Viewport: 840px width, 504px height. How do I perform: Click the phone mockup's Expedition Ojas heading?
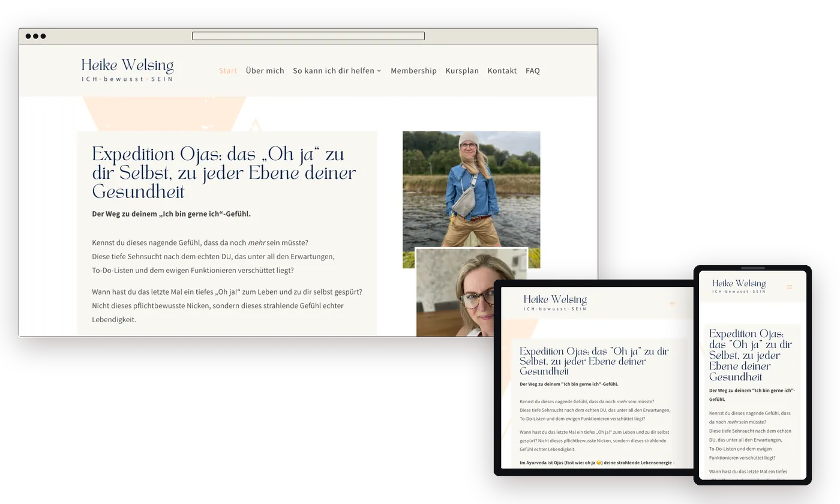click(751, 355)
